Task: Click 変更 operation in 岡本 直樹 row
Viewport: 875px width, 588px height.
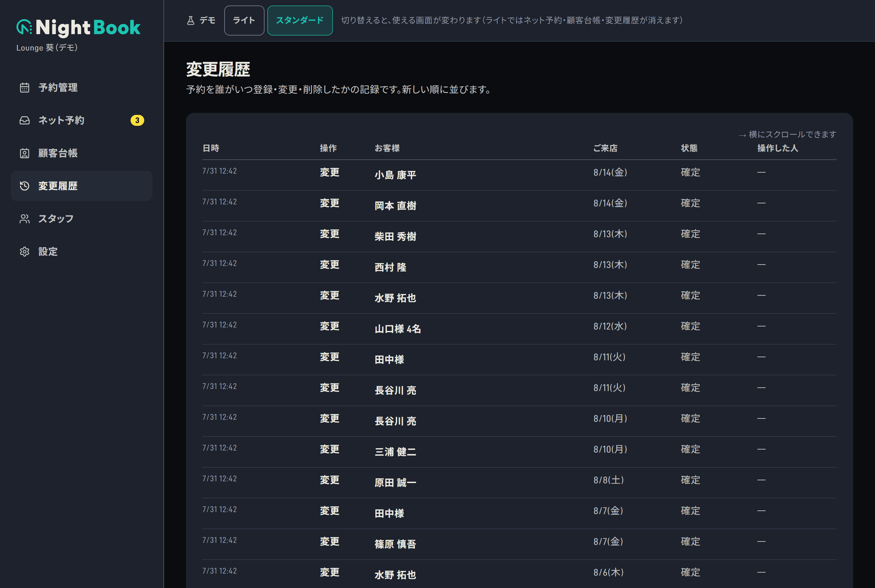Action: (x=329, y=203)
